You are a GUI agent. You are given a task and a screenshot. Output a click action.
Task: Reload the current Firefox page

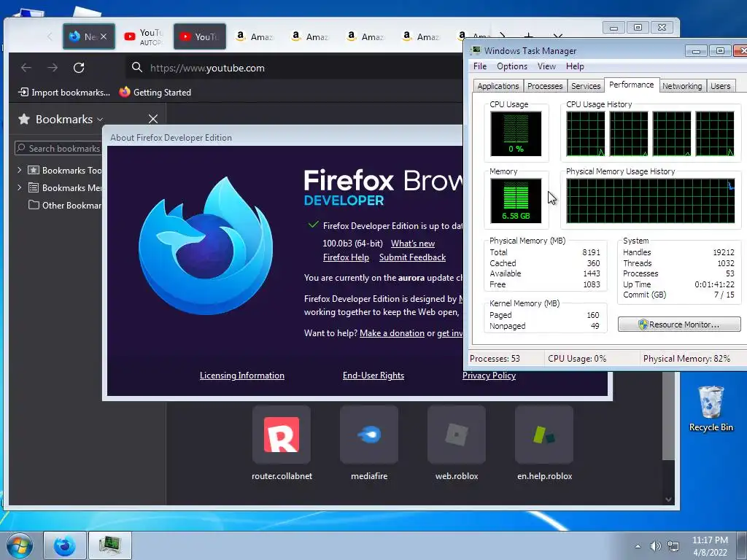click(79, 68)
